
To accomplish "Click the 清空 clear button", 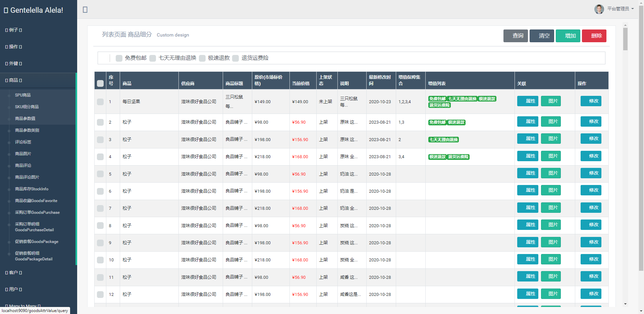I will pyautogui.click(x=542, y=36).
